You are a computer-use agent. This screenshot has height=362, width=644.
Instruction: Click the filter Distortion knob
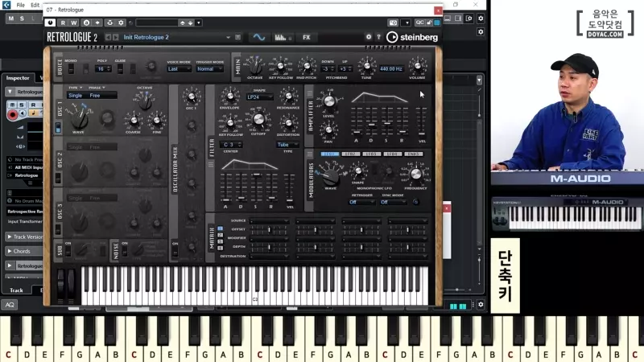288,123
